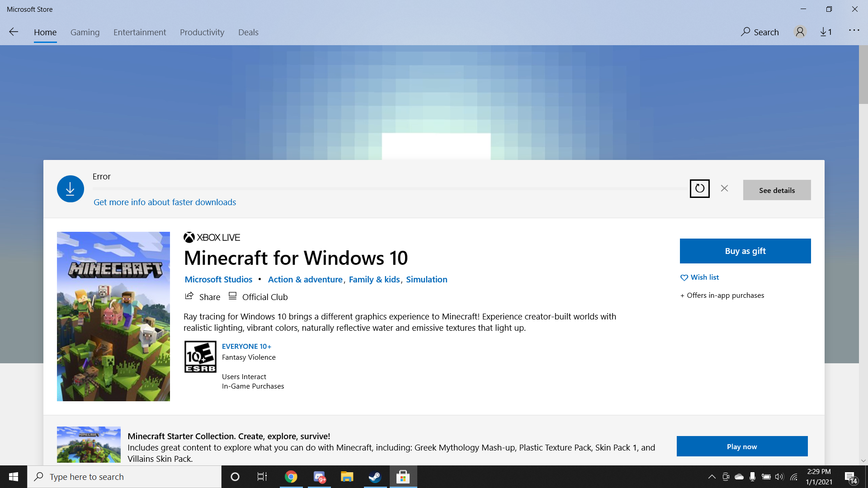Open the Minecraft Starter Collection thumbnail
Image resolution: width=868 pixels, height=488 pixels.
tap(89, 445)
